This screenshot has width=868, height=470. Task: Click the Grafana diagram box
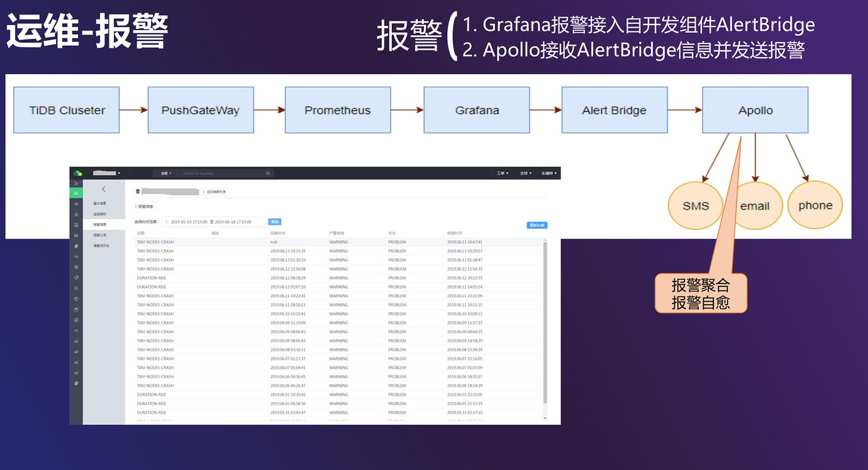tap(477, 110)
